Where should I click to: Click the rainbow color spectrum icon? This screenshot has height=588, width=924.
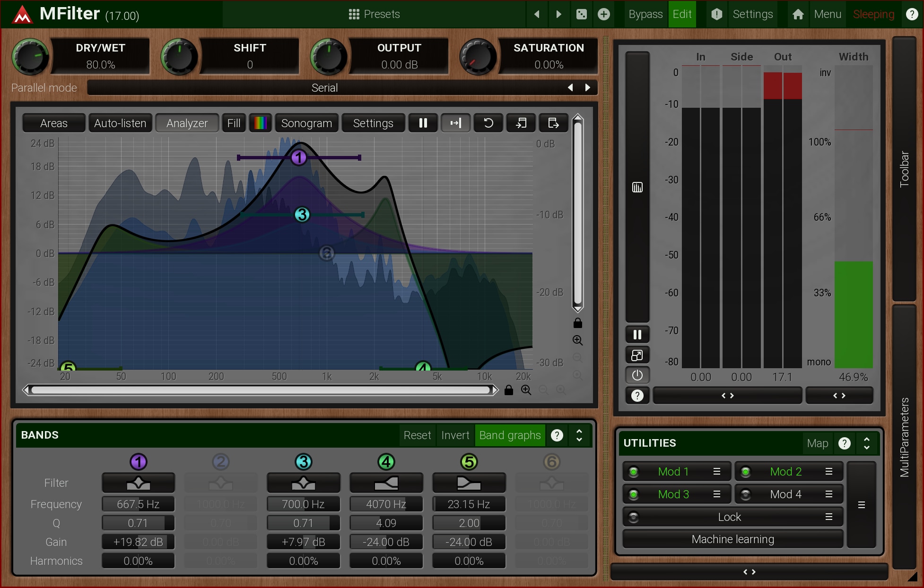tap(261, 123)
